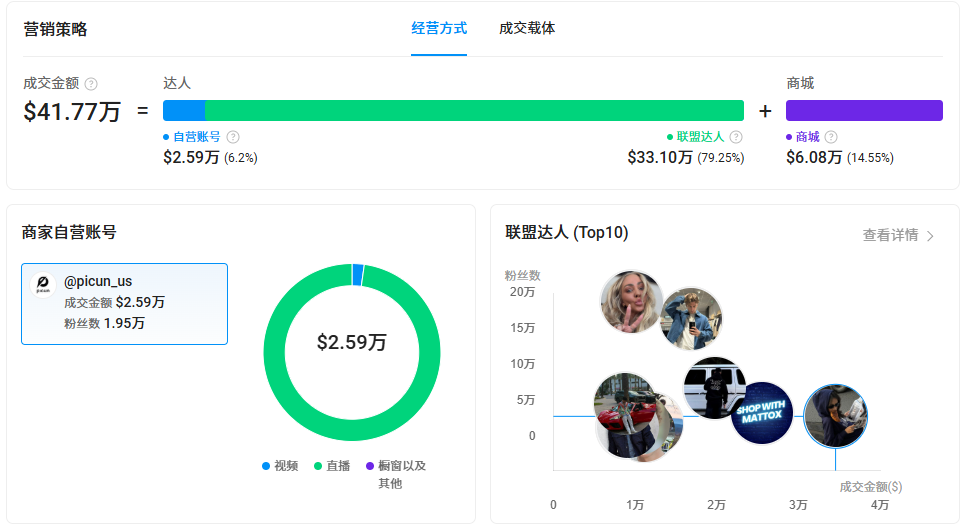Viewport: 964px width, 524px height.
Task: Click the green 联盟达人 bar segment
Action: pyautogui.click(x=474, y=110)
